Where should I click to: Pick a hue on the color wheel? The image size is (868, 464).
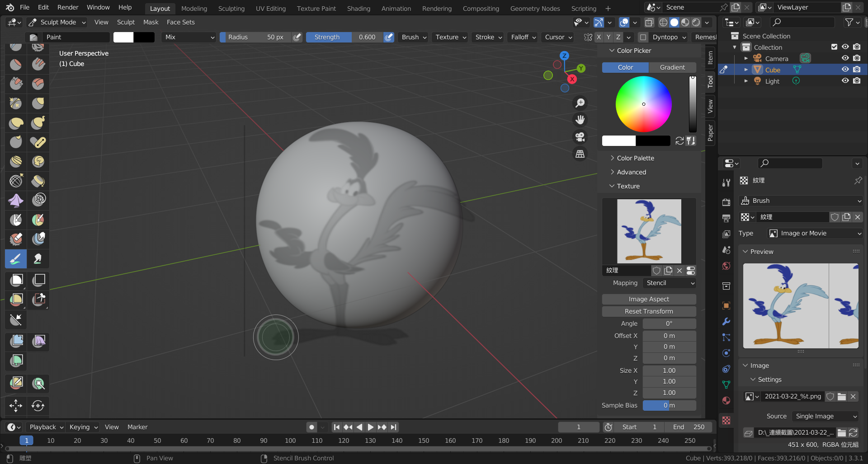pyautogui.click(x=643, y=104)
